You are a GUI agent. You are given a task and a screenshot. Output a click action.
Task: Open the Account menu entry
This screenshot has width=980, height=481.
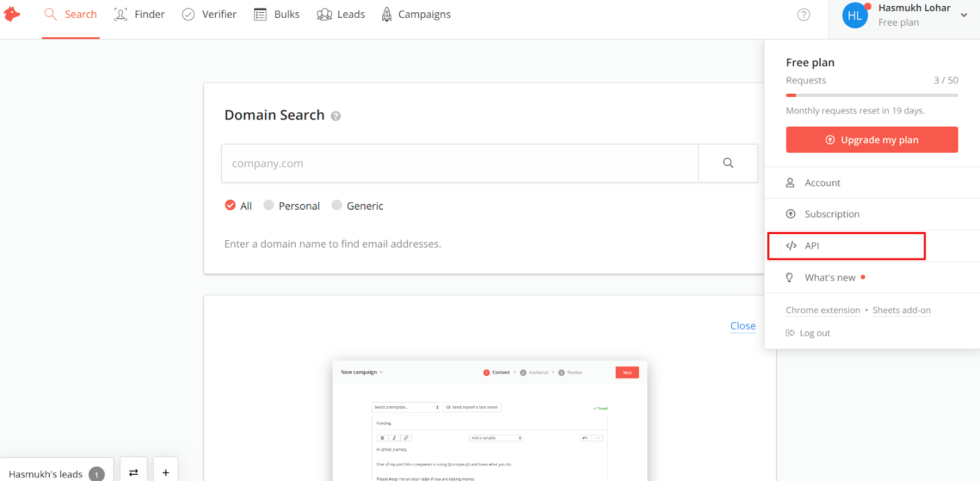[x=872, y=183]
